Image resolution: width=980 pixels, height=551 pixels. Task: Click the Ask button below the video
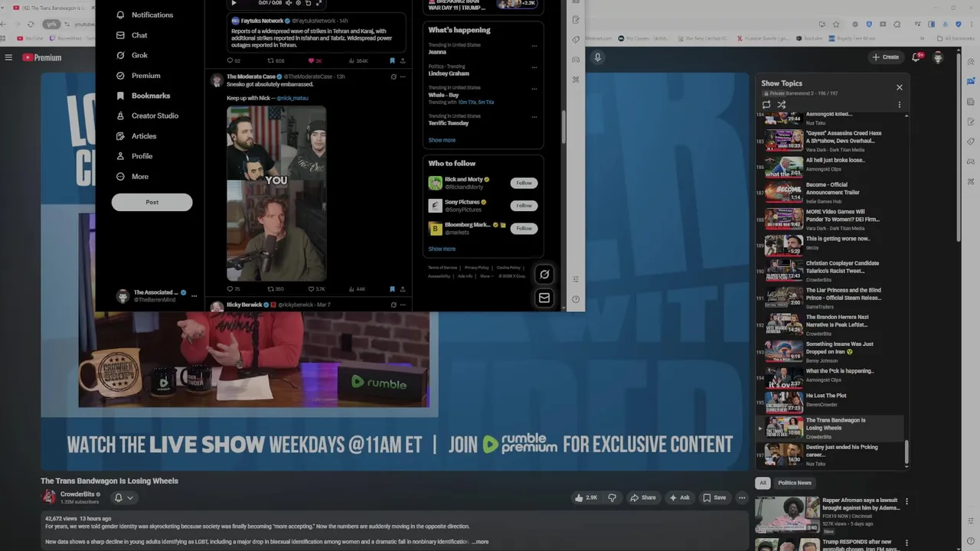(x=680, y=497)
